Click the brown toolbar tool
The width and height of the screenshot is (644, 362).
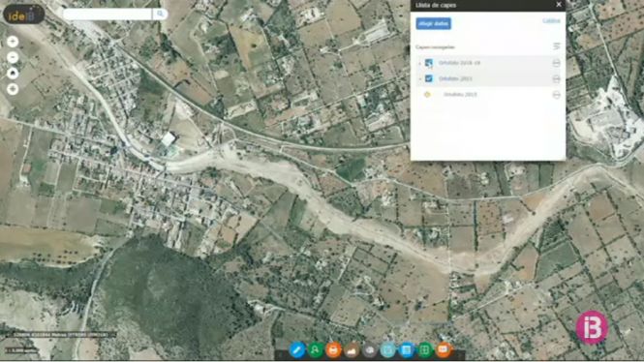352,350
